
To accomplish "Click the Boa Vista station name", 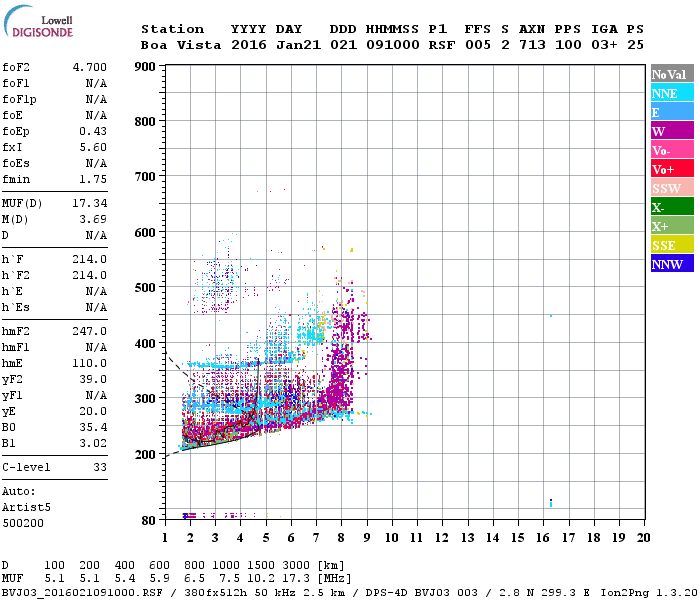I will (181, 45).
